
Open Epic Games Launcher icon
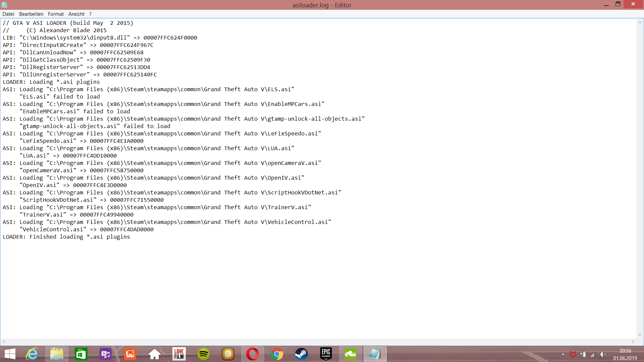tap(326, 354)
